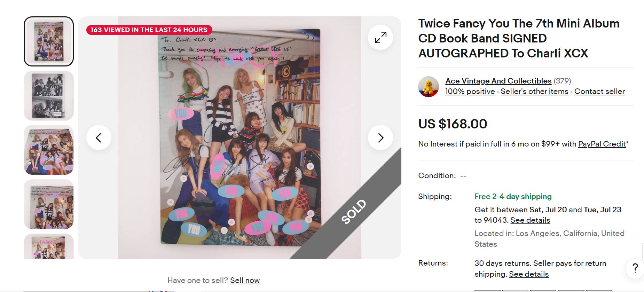
Task: Click the SOLD banner on the image
Action: tap(354, 211)
